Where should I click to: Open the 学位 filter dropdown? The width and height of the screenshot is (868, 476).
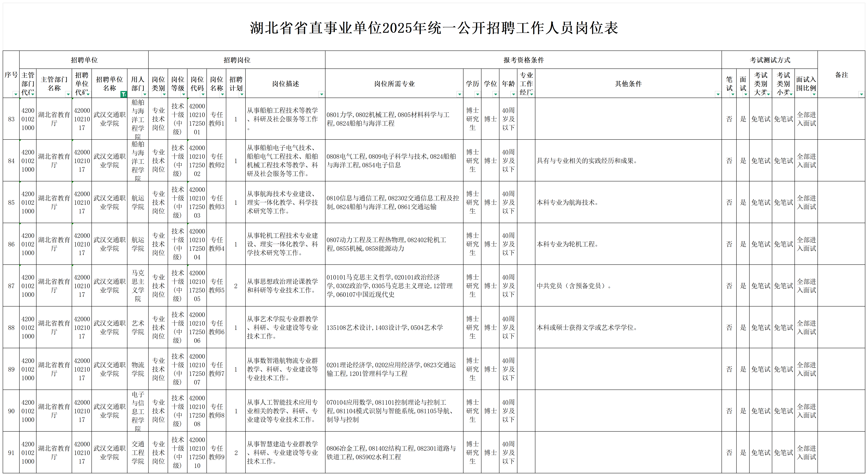tap(495, 94)
